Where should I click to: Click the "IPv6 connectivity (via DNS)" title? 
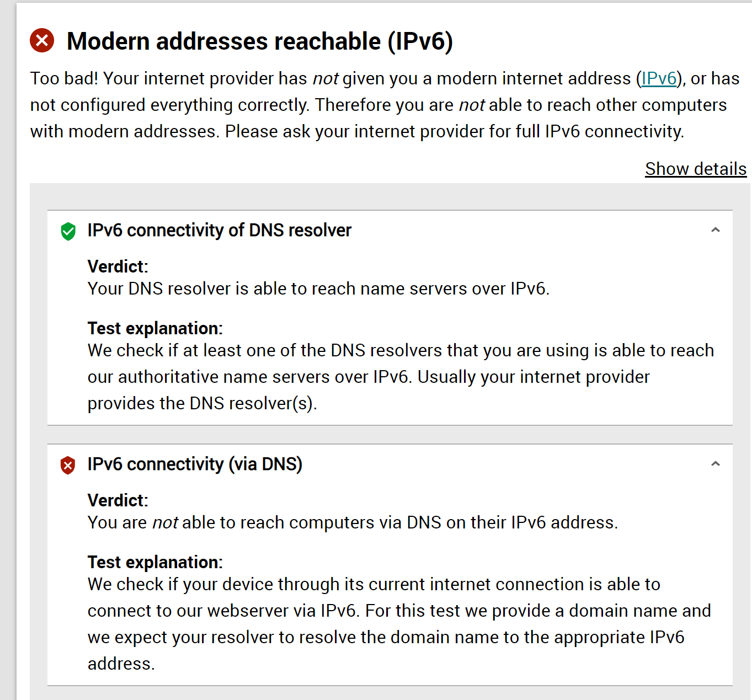(x=195, y=464)
